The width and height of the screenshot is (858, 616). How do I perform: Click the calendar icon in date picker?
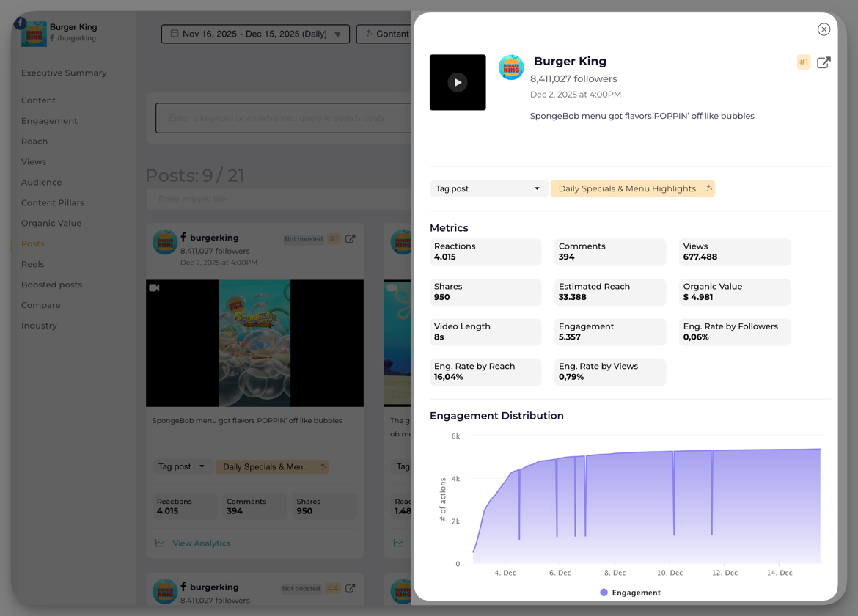(x=175, y=34)
